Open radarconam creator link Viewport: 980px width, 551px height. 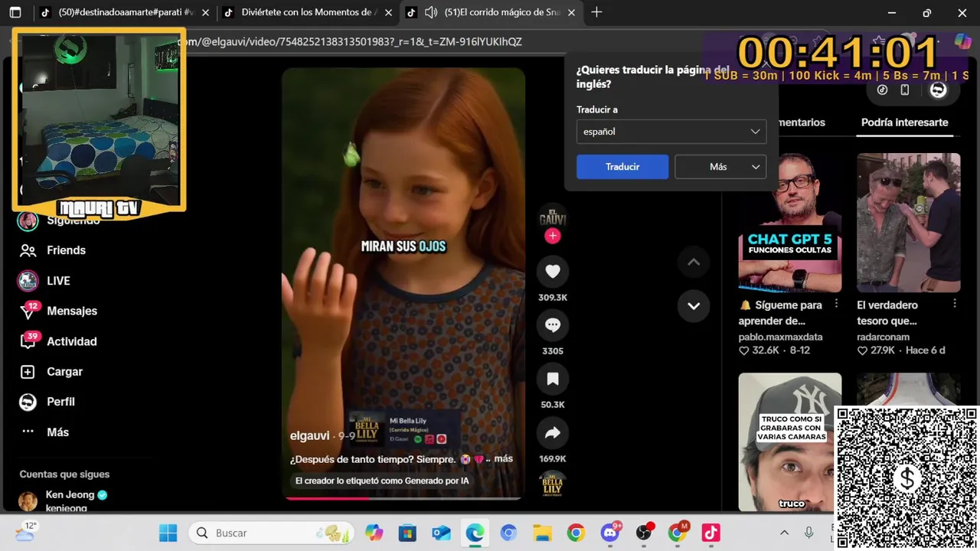883,337
